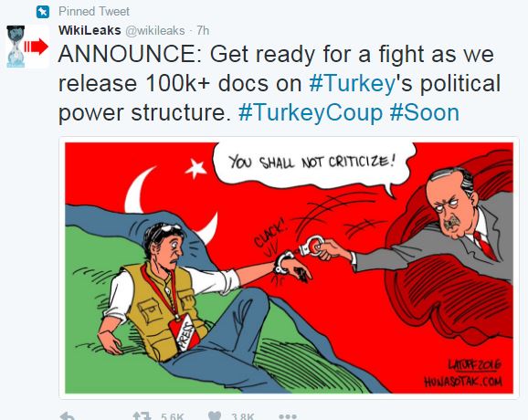
Task: Click the hunasotak.com signature in image
Action: click(x=463, y=382)
